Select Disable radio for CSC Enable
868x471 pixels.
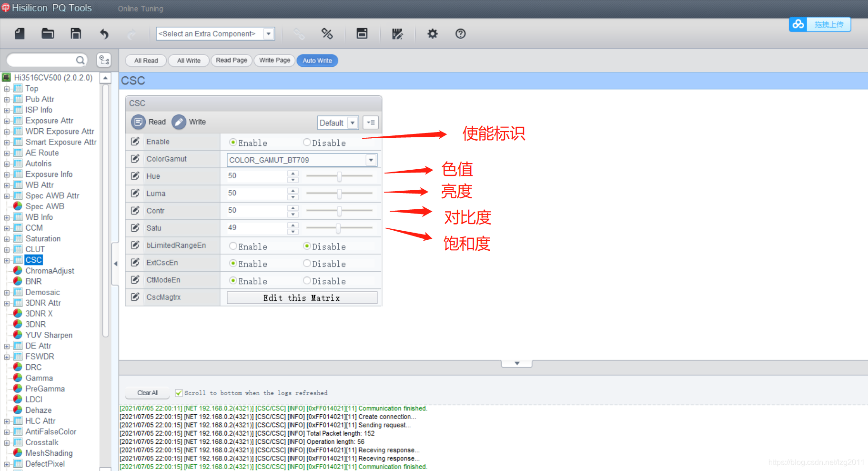point(307,142)
